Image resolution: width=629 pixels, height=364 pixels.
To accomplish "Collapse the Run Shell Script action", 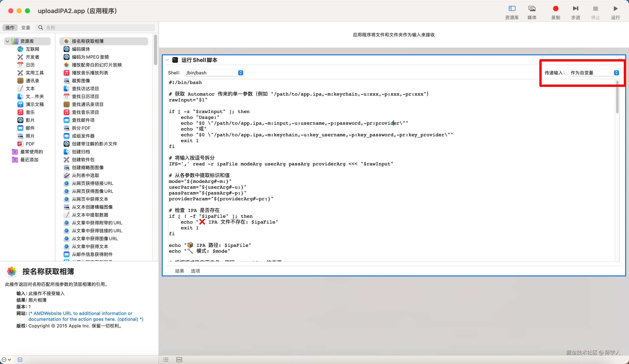I will coord(167,60).
